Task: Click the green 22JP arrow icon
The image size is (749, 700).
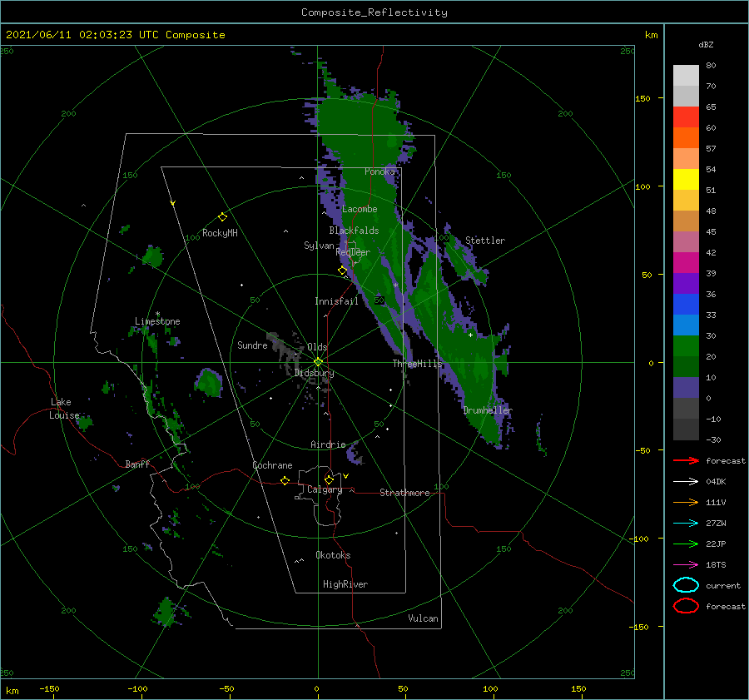Action: click(686, 544)
